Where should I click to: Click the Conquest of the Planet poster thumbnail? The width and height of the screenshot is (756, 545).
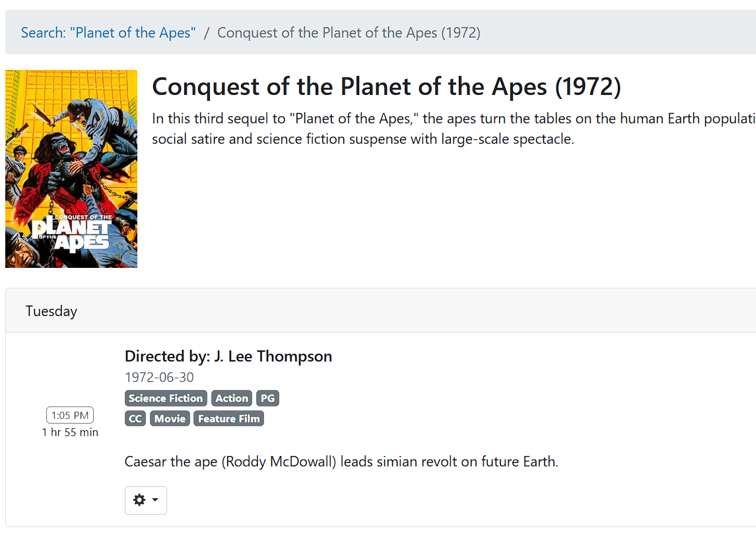(x=71, y=169)
